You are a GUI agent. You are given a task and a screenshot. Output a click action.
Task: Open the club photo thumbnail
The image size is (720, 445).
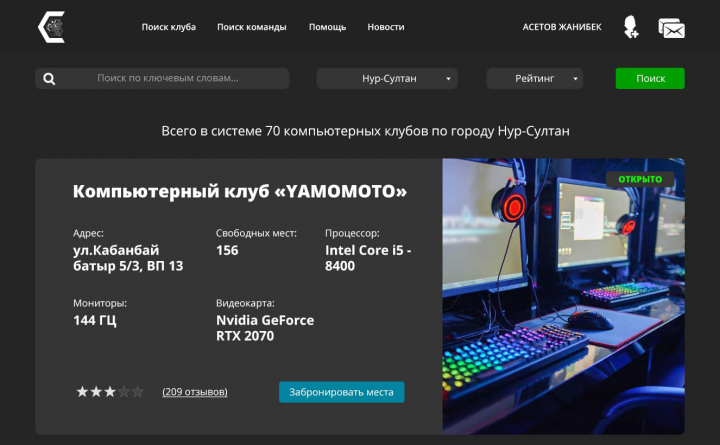[563, 296]
